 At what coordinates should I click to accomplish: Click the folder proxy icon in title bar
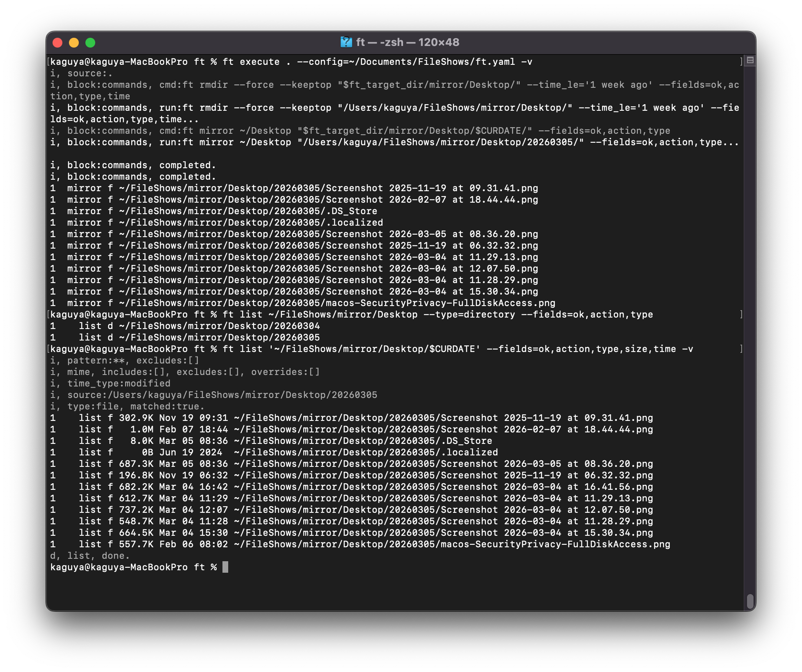346,42
